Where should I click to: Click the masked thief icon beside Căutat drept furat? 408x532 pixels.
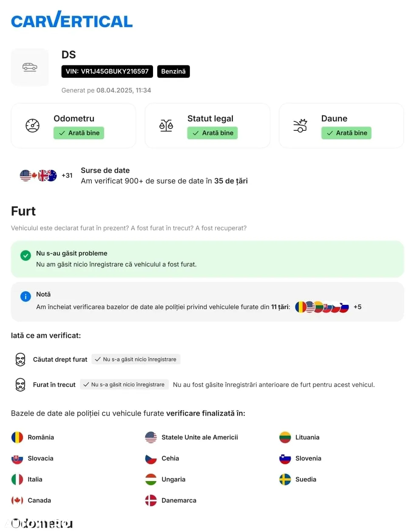[x=20, y=359]
